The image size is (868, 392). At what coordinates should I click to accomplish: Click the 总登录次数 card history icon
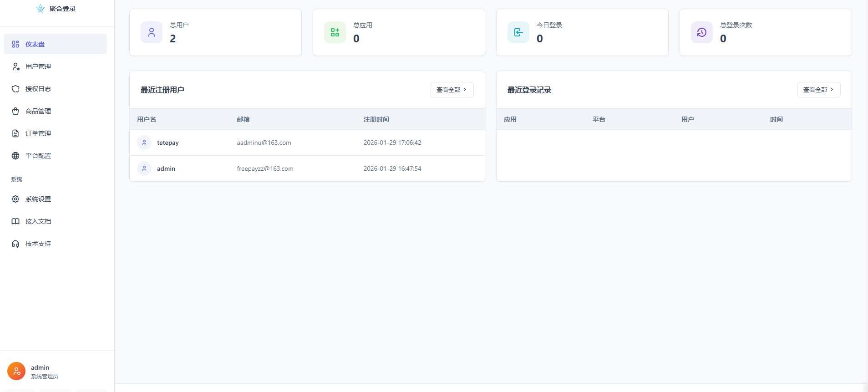pyautogui.click(x=702, y=32)
